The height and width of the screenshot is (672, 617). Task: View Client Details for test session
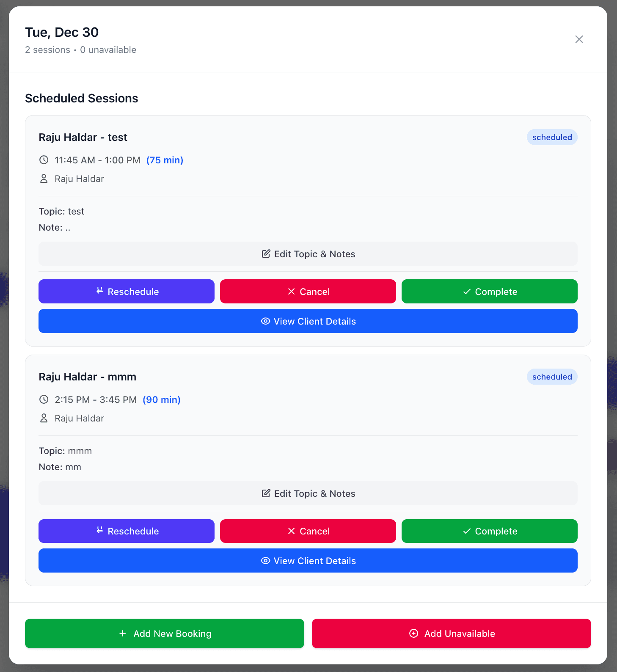tap(308, 321)
